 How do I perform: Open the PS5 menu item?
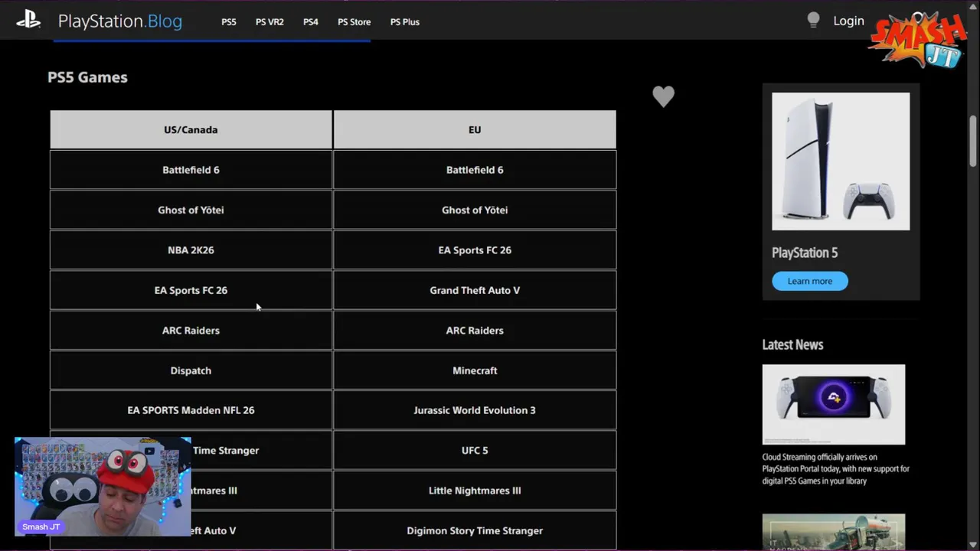point(229,22)
